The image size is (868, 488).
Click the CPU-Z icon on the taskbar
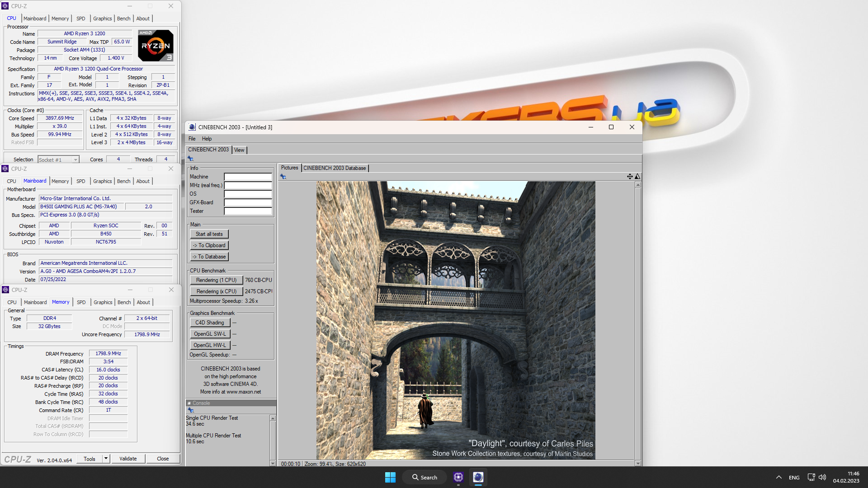pos(458,477)
